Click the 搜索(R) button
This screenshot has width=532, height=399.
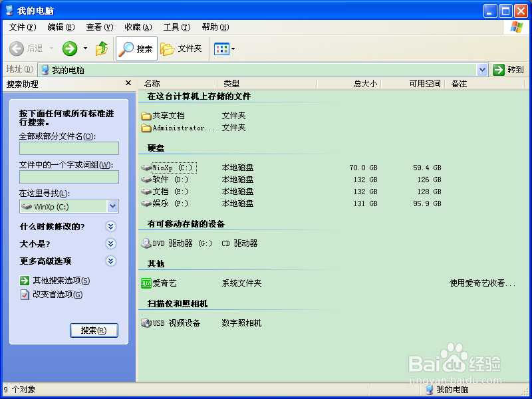[94, 330]
